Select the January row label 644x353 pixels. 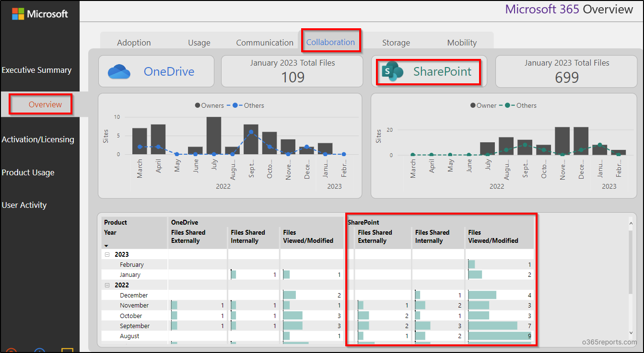tap(130, 275)
